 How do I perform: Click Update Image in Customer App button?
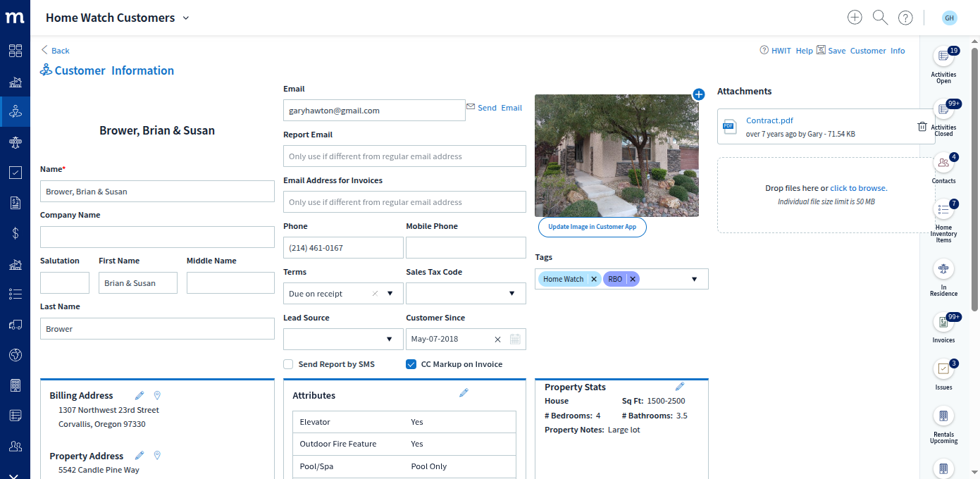(593, 227)
